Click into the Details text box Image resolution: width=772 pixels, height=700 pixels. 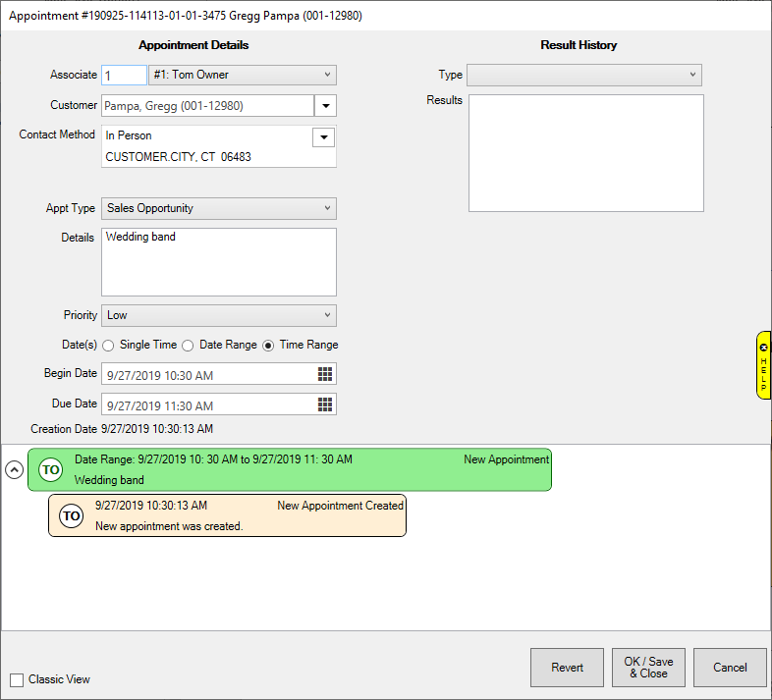click(x=219, y=262)
